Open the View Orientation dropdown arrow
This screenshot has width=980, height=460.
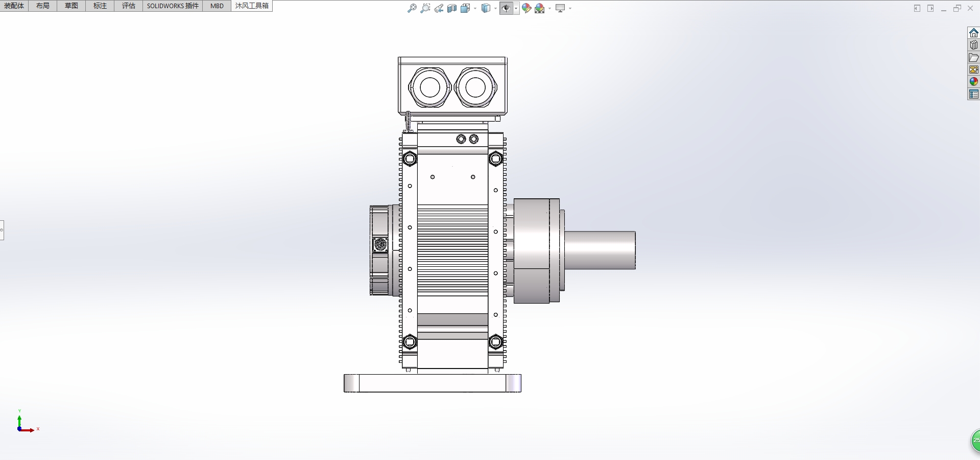click(475, 8)
